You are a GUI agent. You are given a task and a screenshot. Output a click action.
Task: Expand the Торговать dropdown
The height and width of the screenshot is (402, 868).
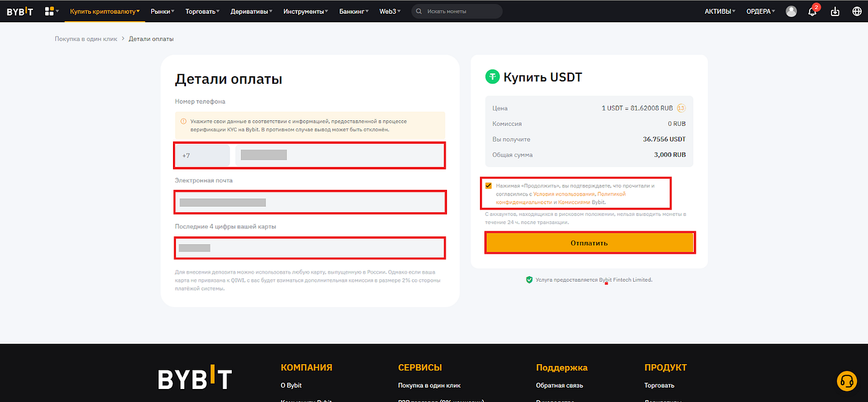click(203, 11)
